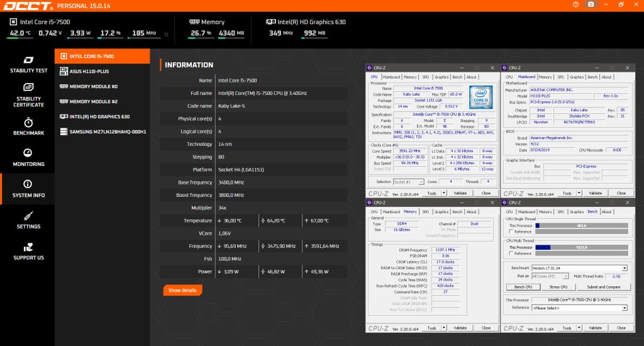Image resolution: width=644 pixels, height=346 pixels.
Task: Click the Full name Intel(R) Core(TM) row value
Action: [x=262, y=93]
